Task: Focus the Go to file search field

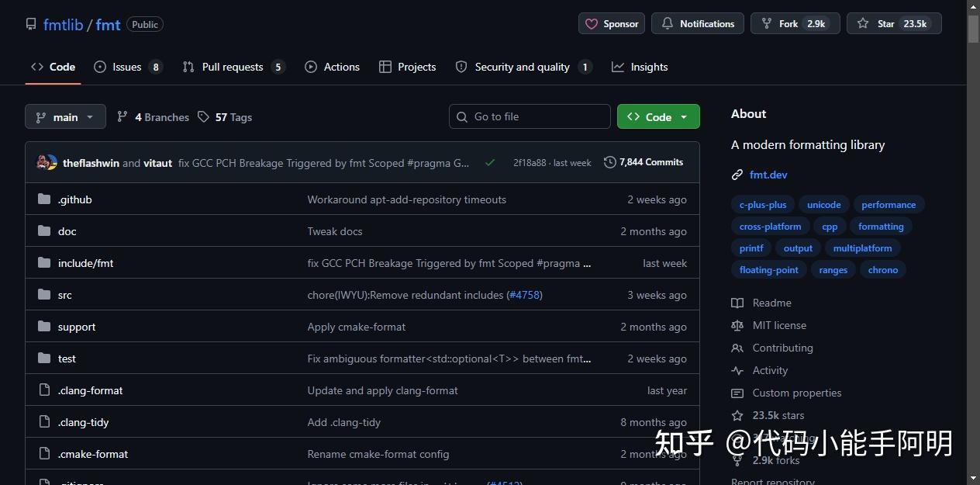Action: (x=530, y=116)
